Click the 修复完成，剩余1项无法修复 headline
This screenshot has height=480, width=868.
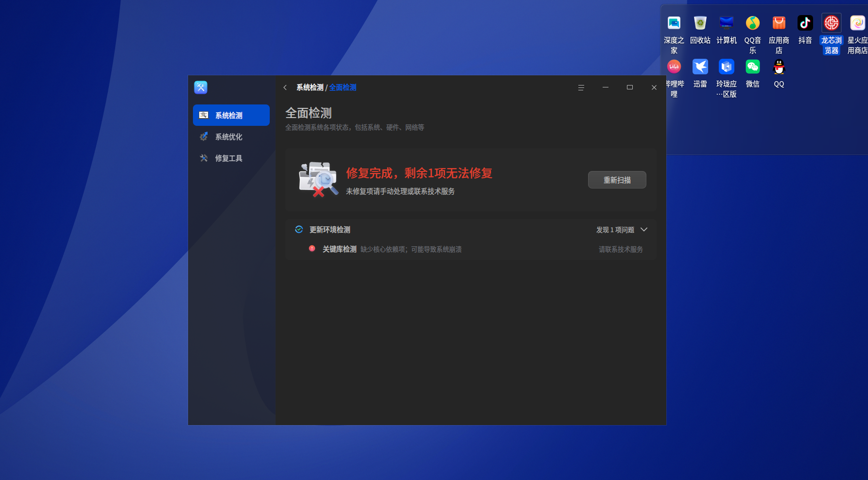point(419,173)
